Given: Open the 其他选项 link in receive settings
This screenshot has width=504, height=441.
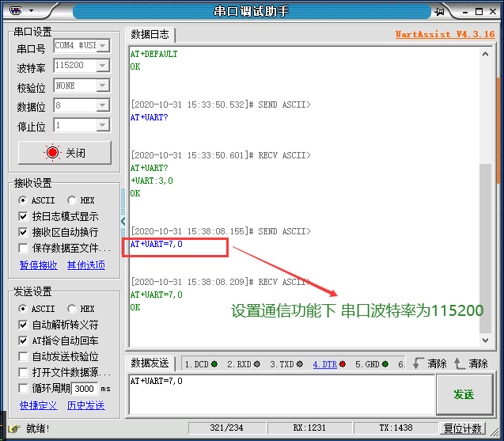Looking at the screenshot, I should pos(86,265).
